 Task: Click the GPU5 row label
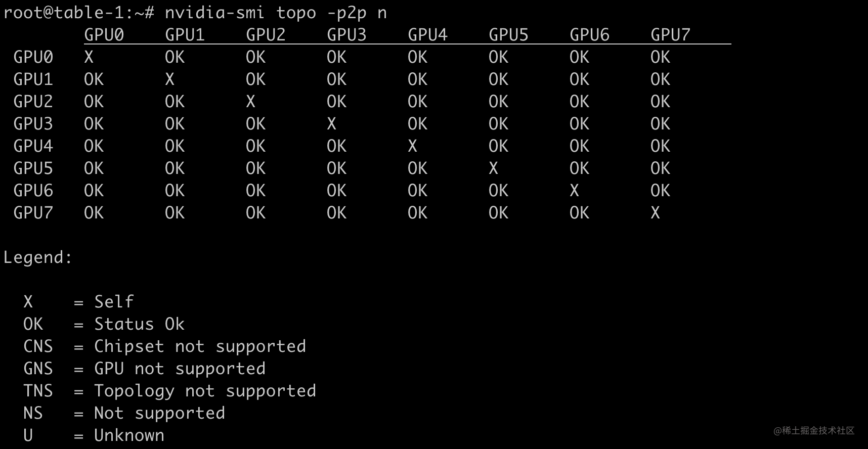(33, 168)
